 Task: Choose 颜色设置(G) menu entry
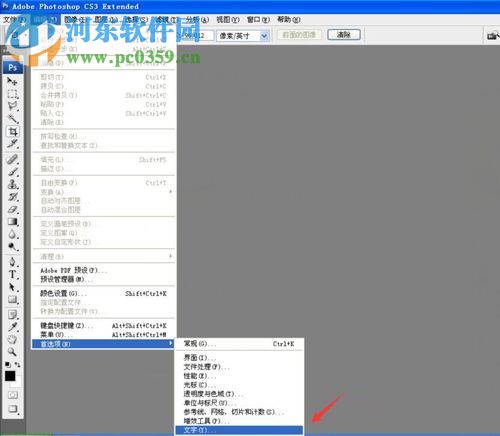[x=104, y=294]
